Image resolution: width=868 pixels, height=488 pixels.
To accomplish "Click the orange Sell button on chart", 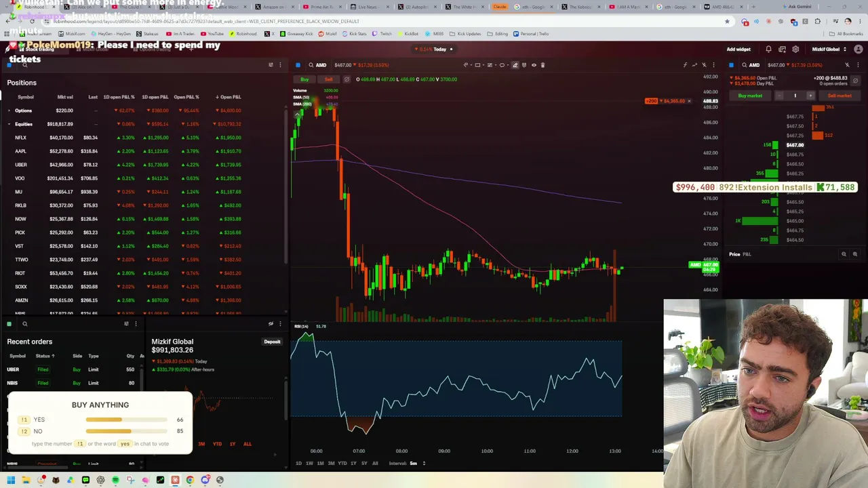I will coord(328,79).
